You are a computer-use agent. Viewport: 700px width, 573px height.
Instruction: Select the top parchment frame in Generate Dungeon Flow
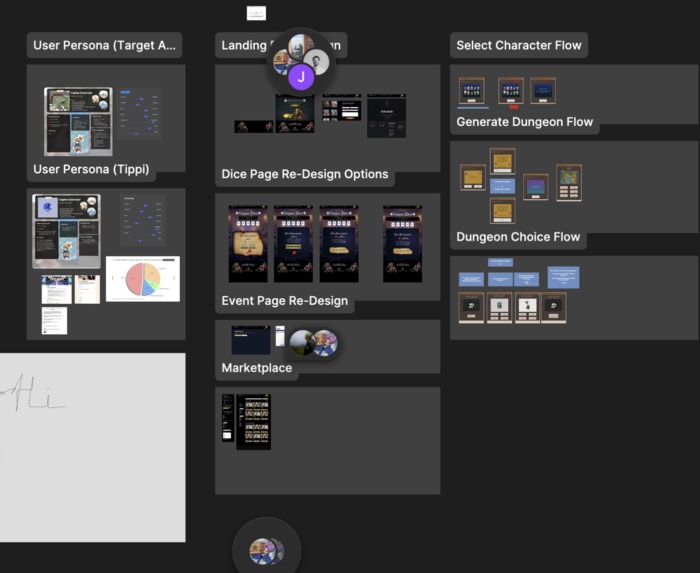point(502,161)
